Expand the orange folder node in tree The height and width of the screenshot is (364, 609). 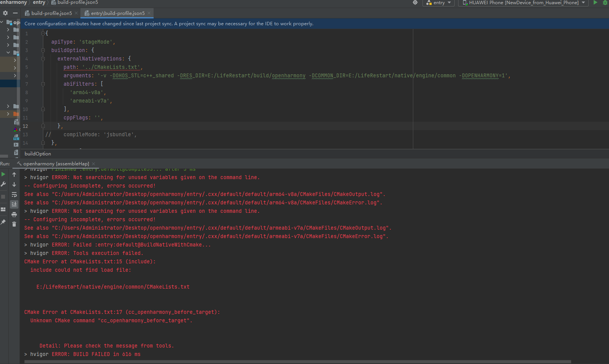click(x=8, y=114)
